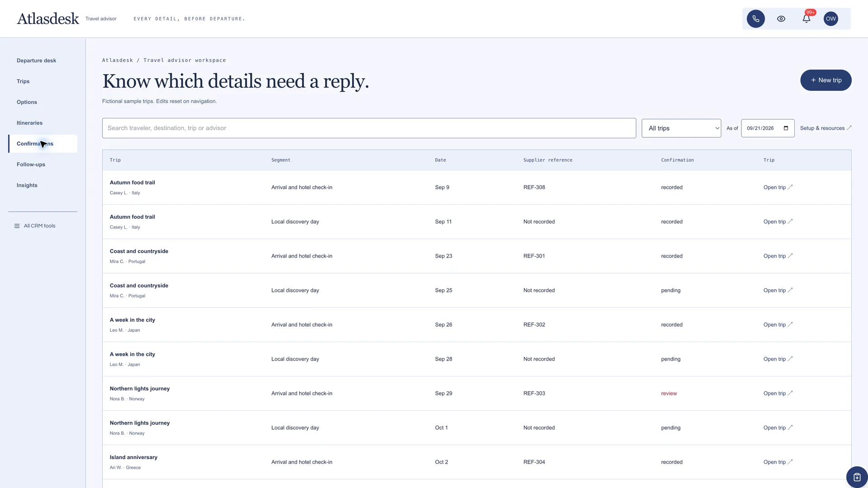Click the Atlasdesk logo
The width and height of the screenshot is (868, 488).
coord(48,19)
